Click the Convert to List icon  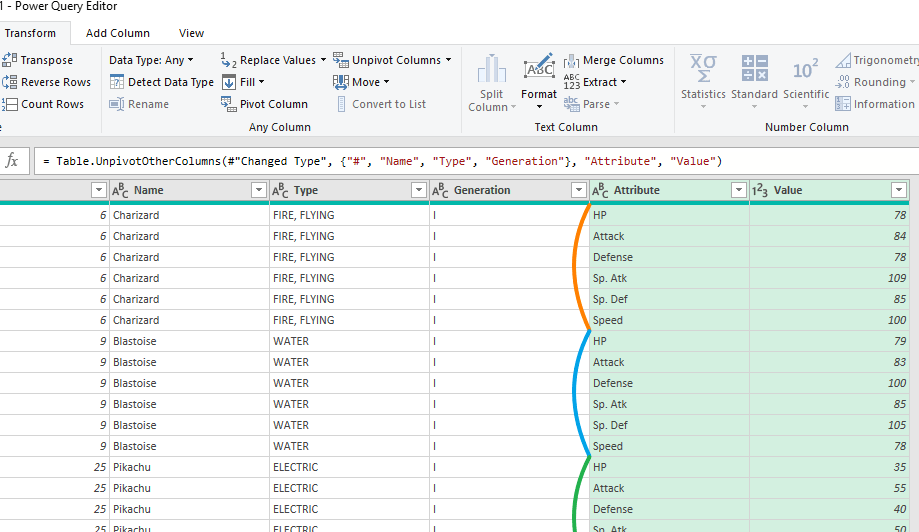coord(341,104)
